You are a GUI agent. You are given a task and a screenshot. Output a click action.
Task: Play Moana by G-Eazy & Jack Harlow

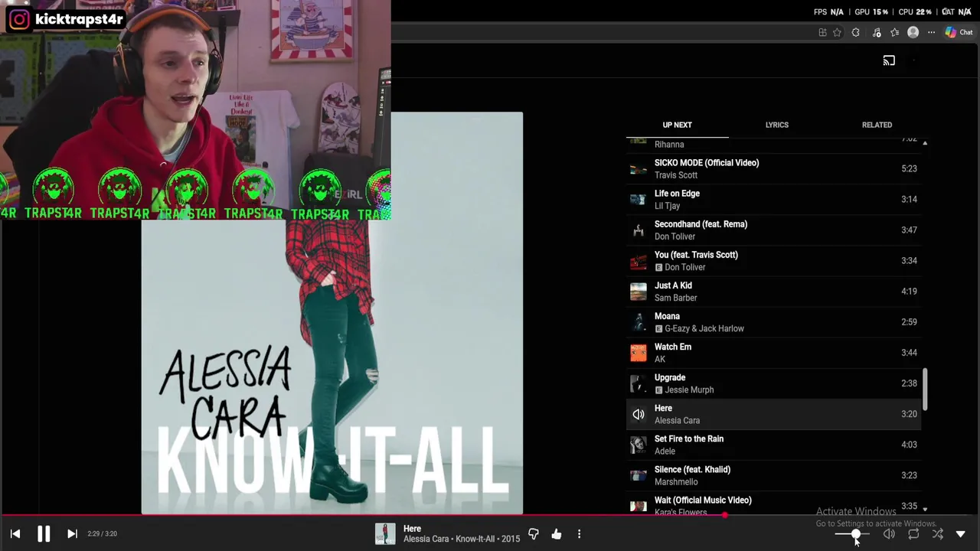coord(773,321)
